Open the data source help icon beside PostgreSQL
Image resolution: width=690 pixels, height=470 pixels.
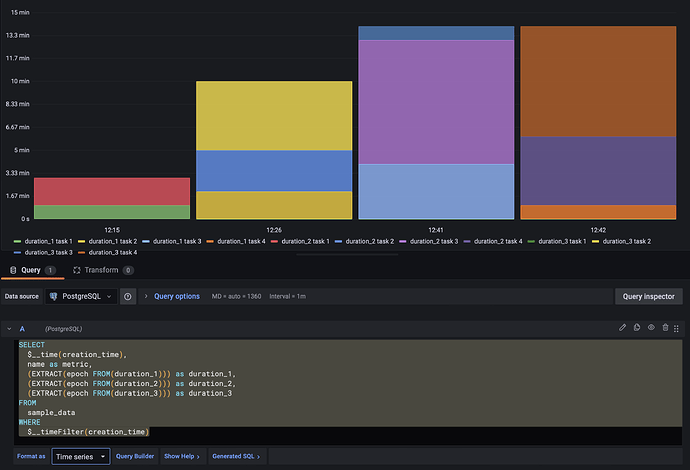[128, 296]
